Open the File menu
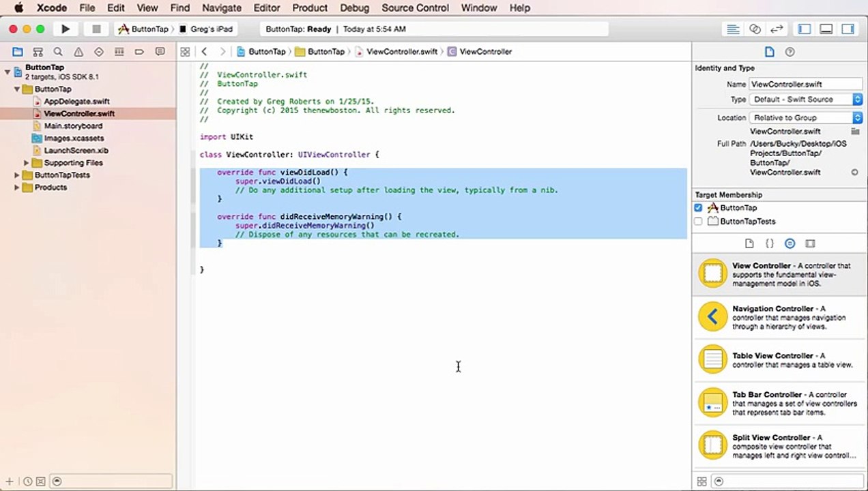The width and height of the screenshot is (868, 491). 87,8
